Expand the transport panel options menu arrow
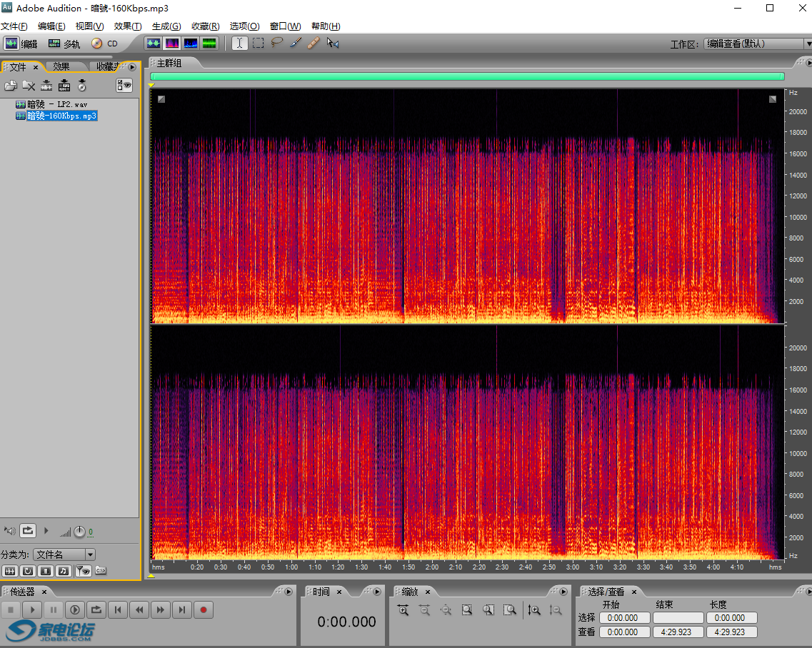Viewport: 812px width, 648px height. 289,592
